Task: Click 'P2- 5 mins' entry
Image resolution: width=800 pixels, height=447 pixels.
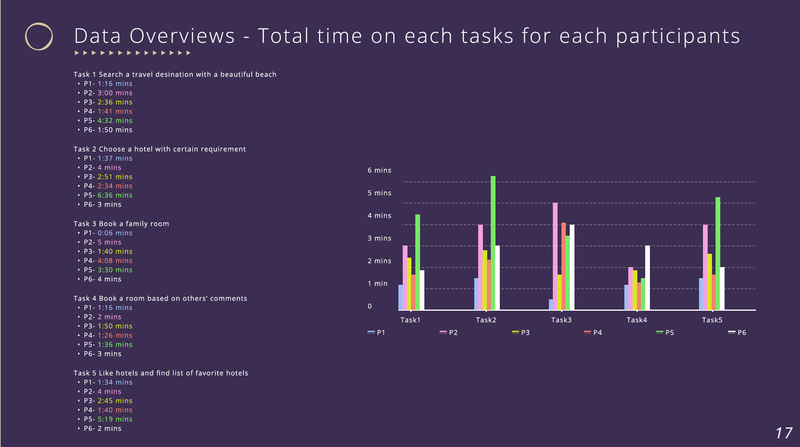Action: (x=103, y=242)
